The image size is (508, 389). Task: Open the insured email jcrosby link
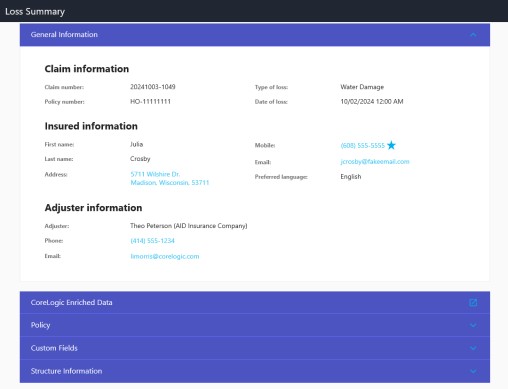(x=375, y=162)
